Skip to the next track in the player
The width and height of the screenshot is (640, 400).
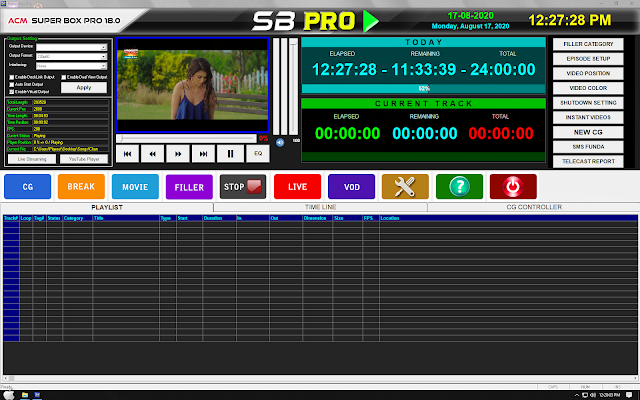[x=203, y=153]
